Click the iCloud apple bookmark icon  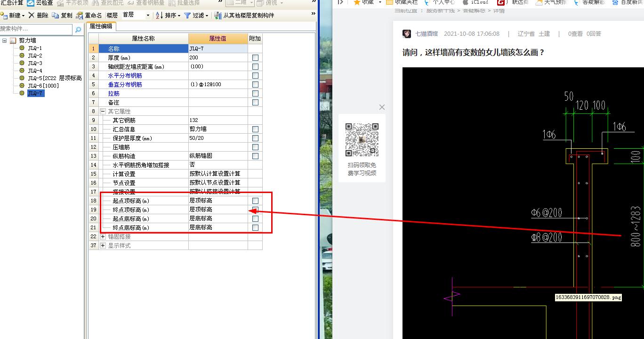[465, 2]
